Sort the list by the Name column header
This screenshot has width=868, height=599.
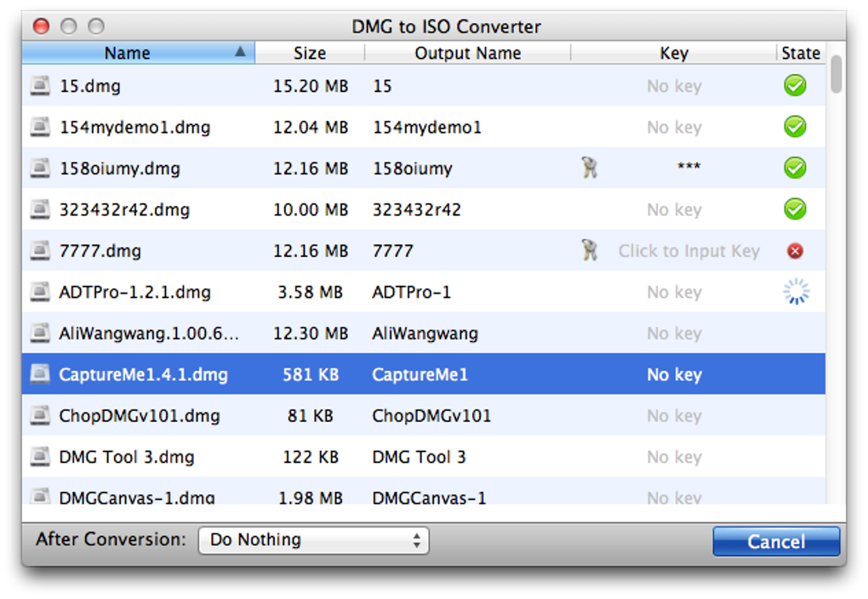pos(128,53)
